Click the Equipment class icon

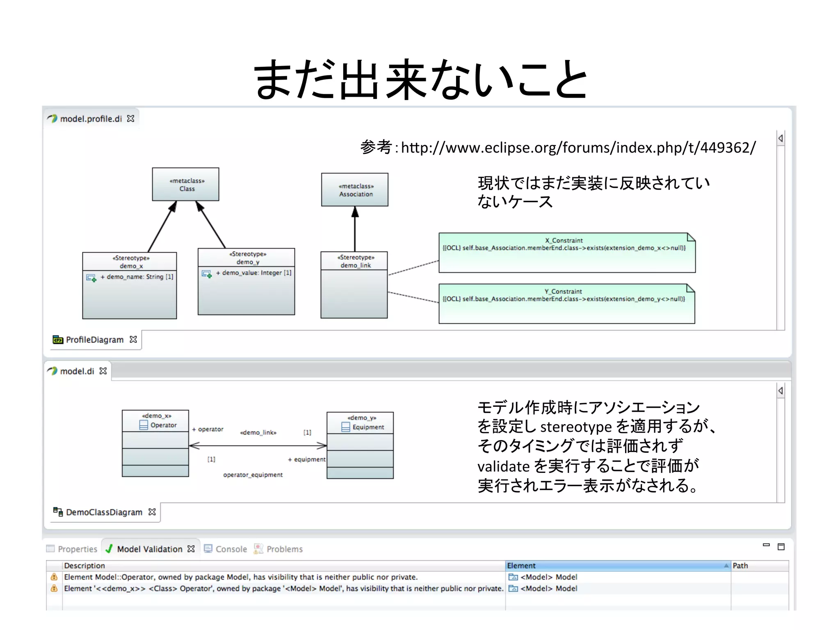[x=346, y=427]
